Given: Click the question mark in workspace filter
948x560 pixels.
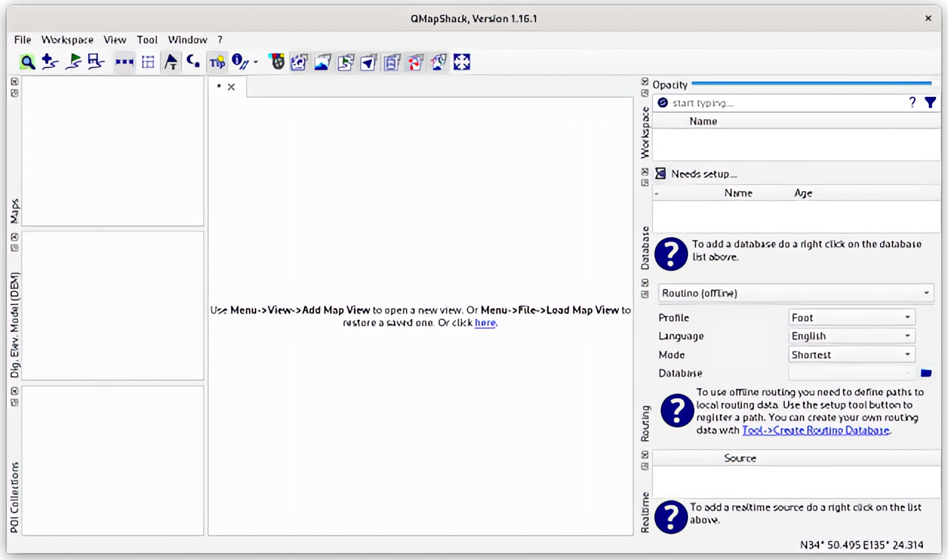Looking at the screenshot, I should tap(912, 103).
